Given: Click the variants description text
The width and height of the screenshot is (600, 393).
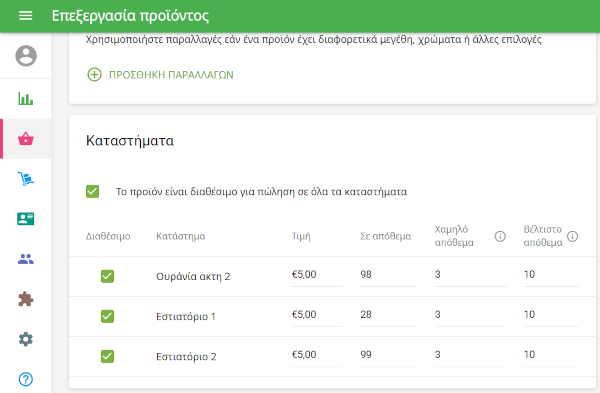Looking at the screenshot, I should tap(313, 39).
